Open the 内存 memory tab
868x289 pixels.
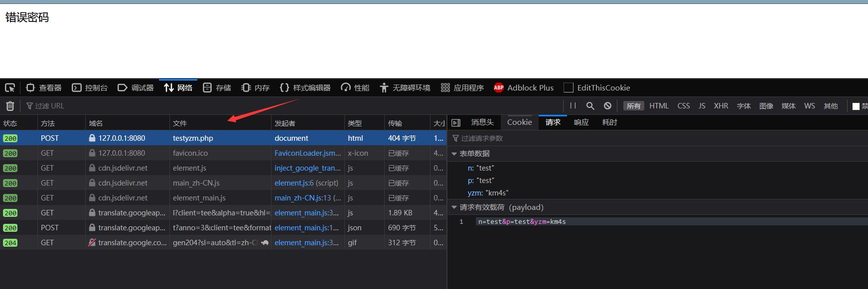point(255,88)
